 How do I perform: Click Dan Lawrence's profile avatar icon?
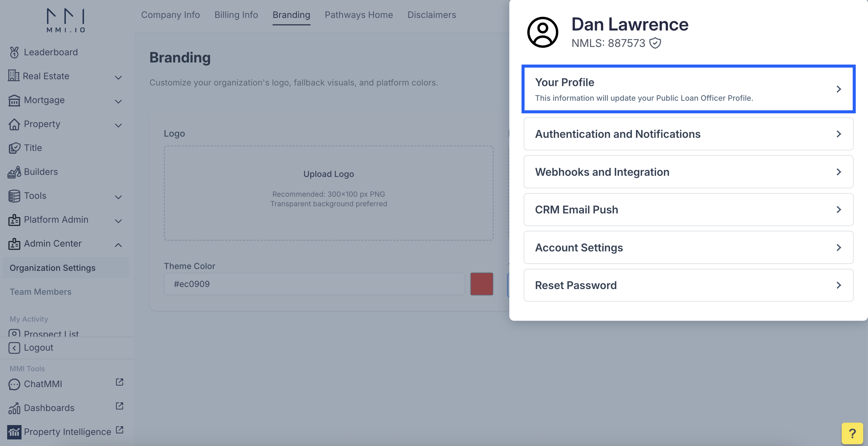pyautogui.click(x=542, y=32)
